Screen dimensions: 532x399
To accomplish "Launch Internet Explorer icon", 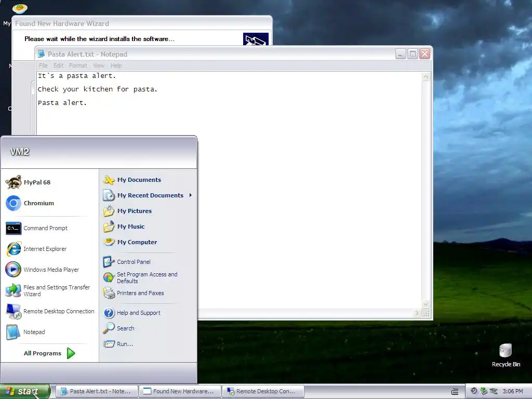I will [14, 249].
